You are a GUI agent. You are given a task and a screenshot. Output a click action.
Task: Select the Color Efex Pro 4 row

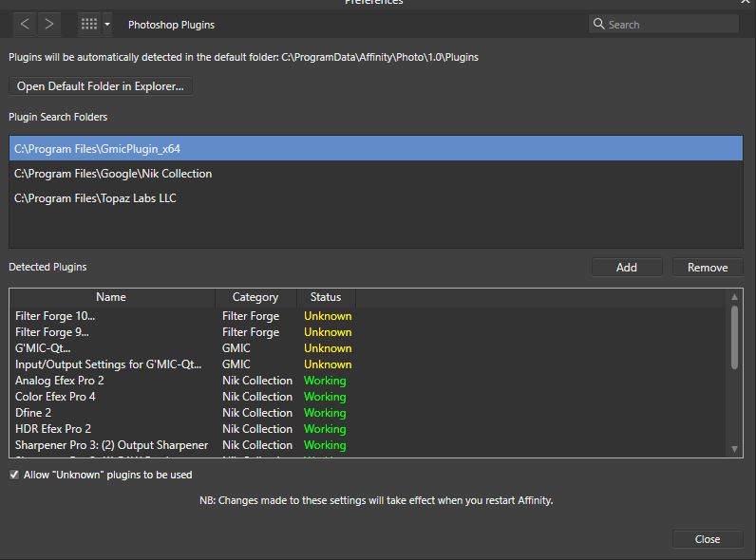(368, 397)
